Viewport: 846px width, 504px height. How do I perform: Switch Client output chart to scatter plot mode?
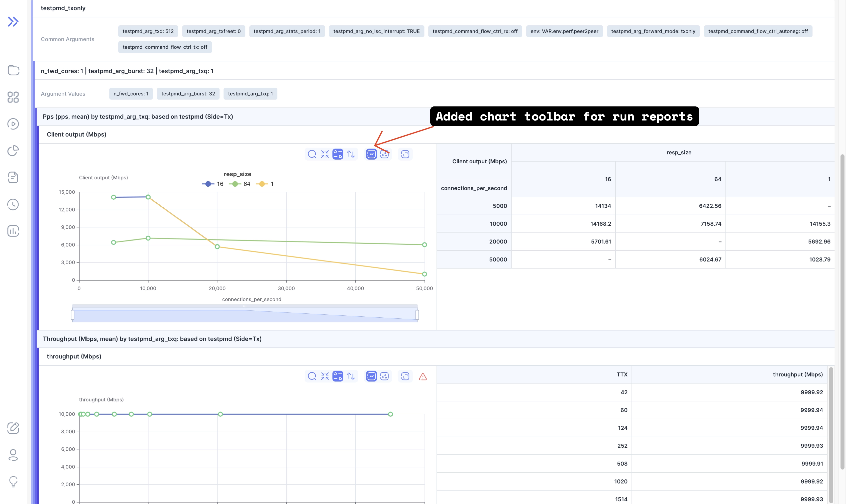pyautogui.click(x=384, y=154)
